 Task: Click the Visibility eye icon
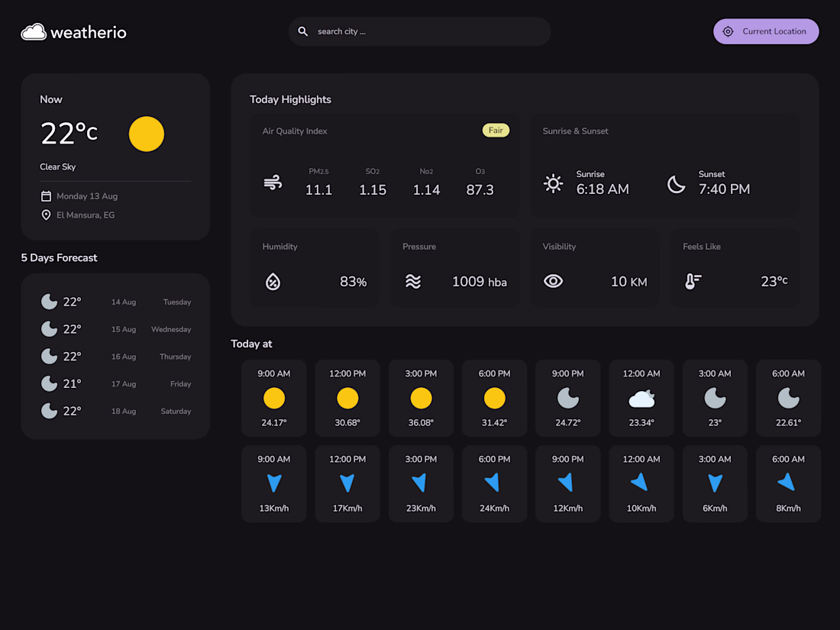click(x=553, y=281)
